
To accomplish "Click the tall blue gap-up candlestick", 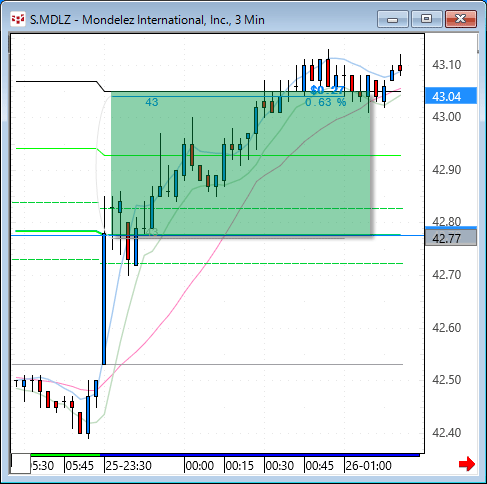I will [x=104, y=299].
